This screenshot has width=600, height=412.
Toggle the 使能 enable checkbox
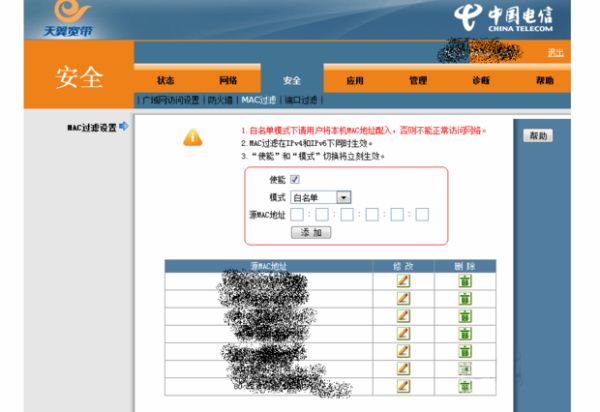click(295, 180)
